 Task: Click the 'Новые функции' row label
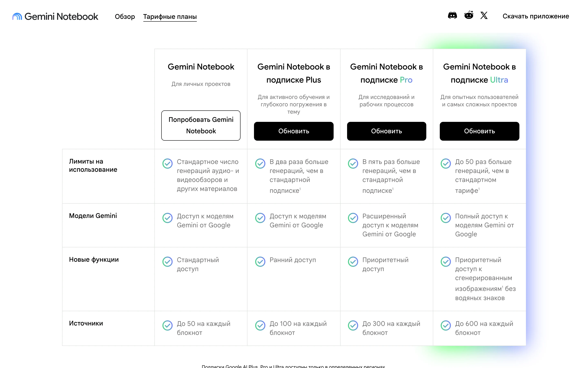[x=94, y=260]
